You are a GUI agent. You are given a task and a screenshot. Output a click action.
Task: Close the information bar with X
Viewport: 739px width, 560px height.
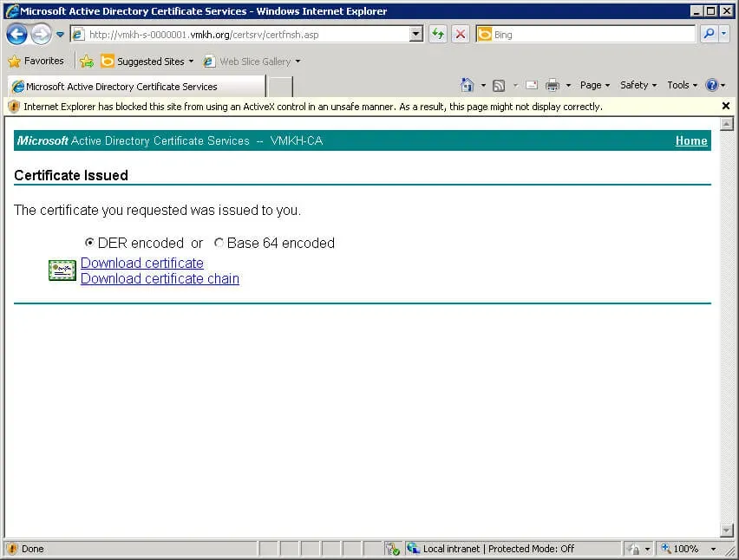[726, 106]
